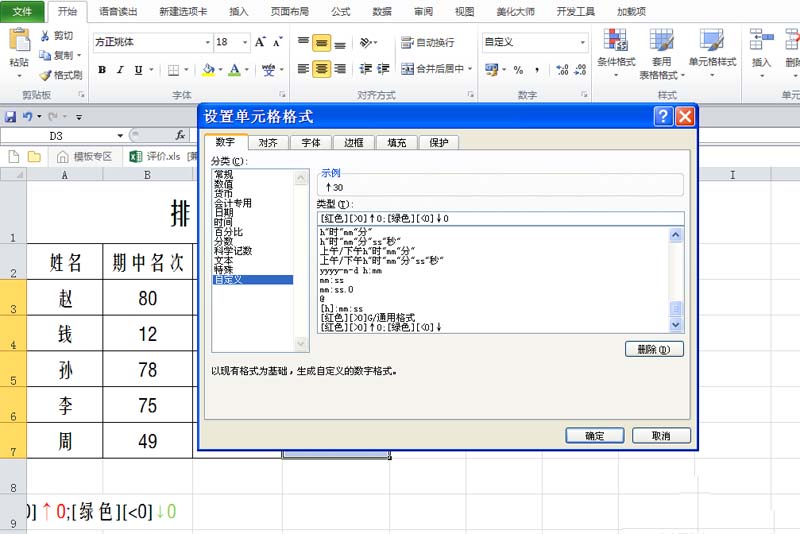Expand the font color dropdown arrow

[247, 69]
